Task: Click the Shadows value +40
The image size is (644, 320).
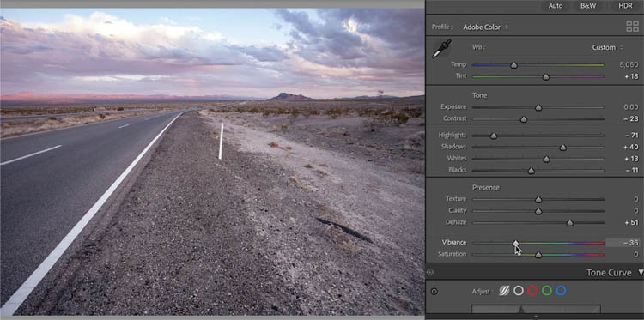Action: tap(631, 147)
